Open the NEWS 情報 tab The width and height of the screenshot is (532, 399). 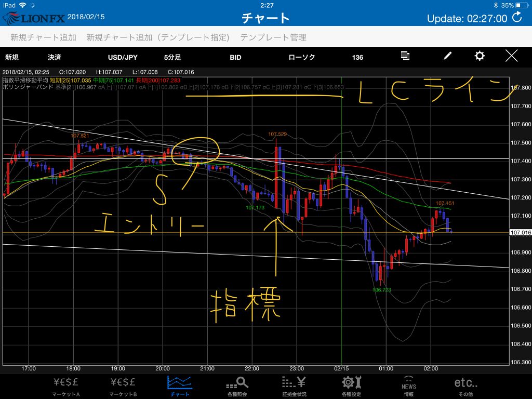pos(409,386)
